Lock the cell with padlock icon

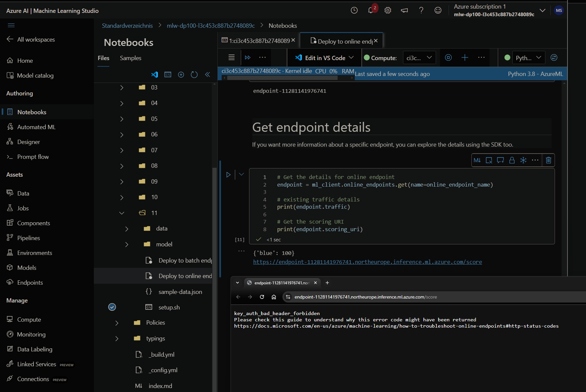pyautogui.click(x=512, y=160)
